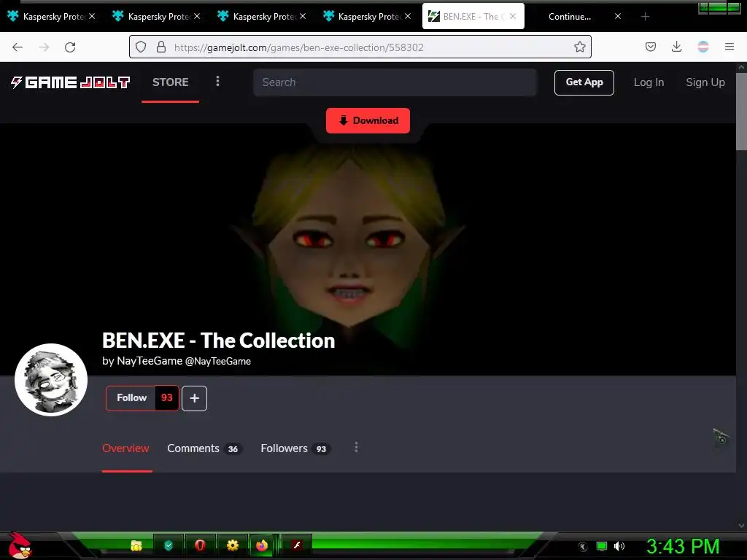Open the yellow gear taskbar icon

[233, 545]
